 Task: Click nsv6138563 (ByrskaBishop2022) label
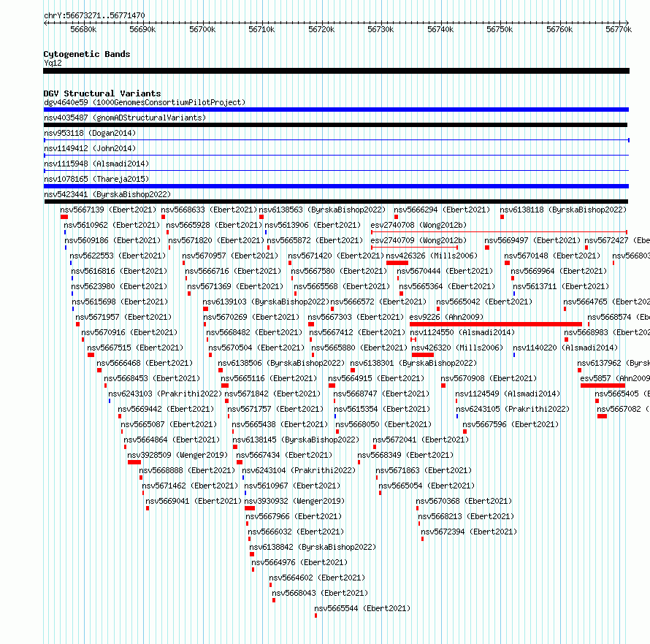click(x=322, y=210)
